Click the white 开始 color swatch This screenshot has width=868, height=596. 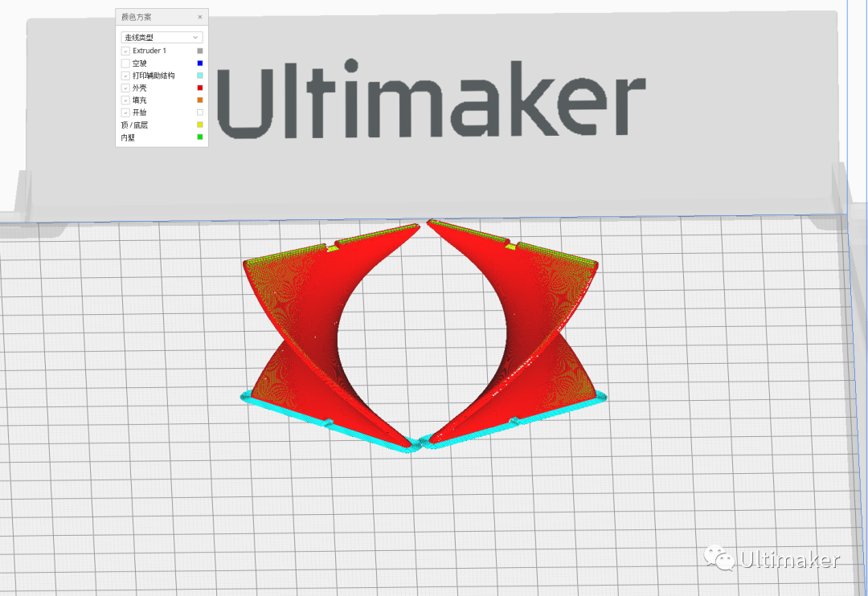[200, 112]
